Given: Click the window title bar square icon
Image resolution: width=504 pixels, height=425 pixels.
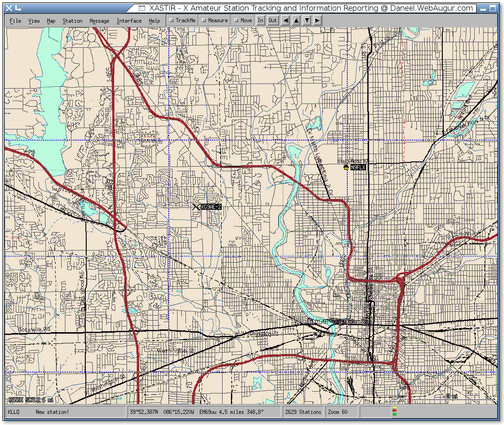Looking at the screenshot, I should (142, 8).
